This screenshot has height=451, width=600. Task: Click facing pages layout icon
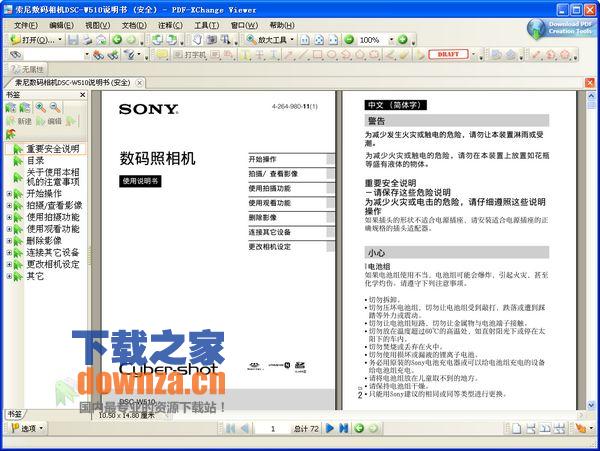click(545, 429)
